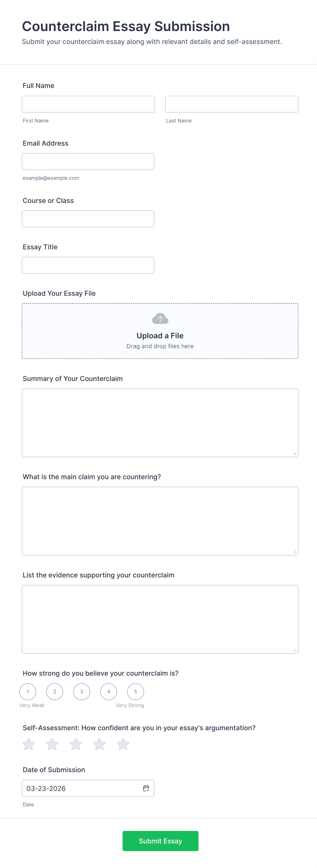Select counterclaim strength rating 2

(55, 692)
